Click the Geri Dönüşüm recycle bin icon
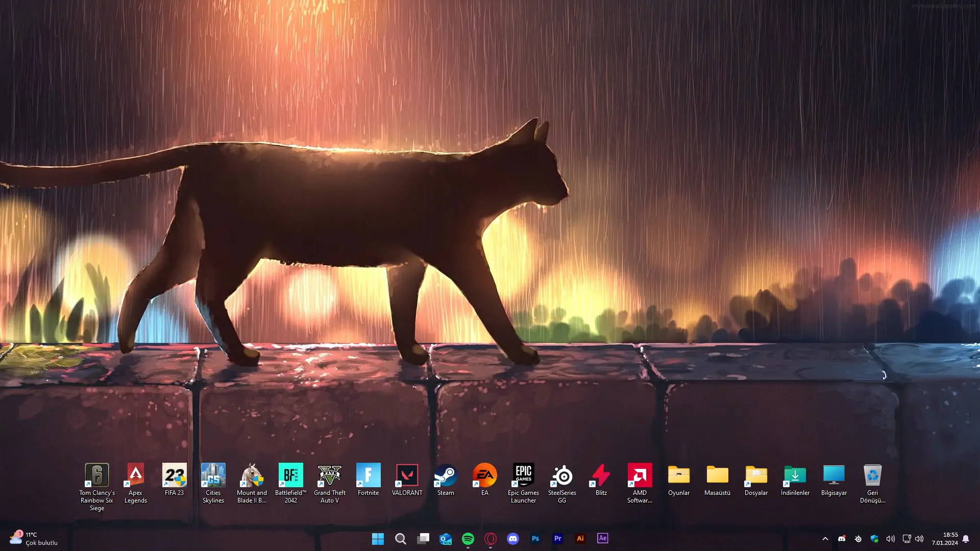This screenshot has width=980, height=551. tap(873, 483)
